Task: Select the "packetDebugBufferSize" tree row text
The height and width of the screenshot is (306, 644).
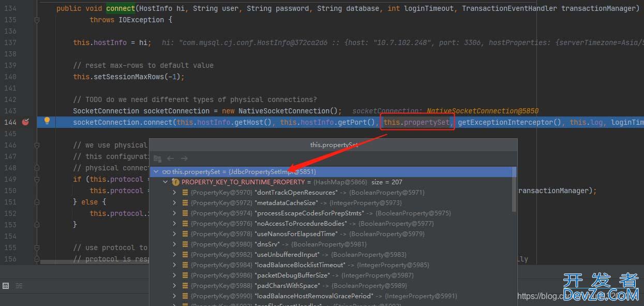Action: [302, 275]
